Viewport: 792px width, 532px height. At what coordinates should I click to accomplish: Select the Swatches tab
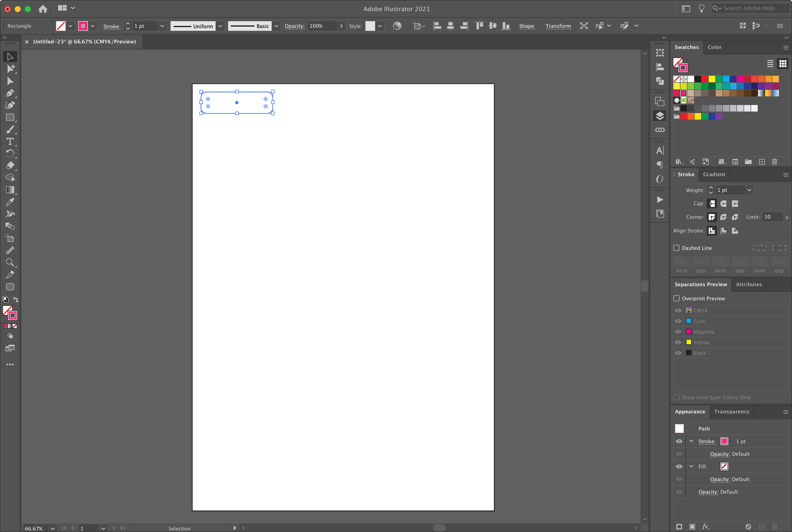pos(687,47)
